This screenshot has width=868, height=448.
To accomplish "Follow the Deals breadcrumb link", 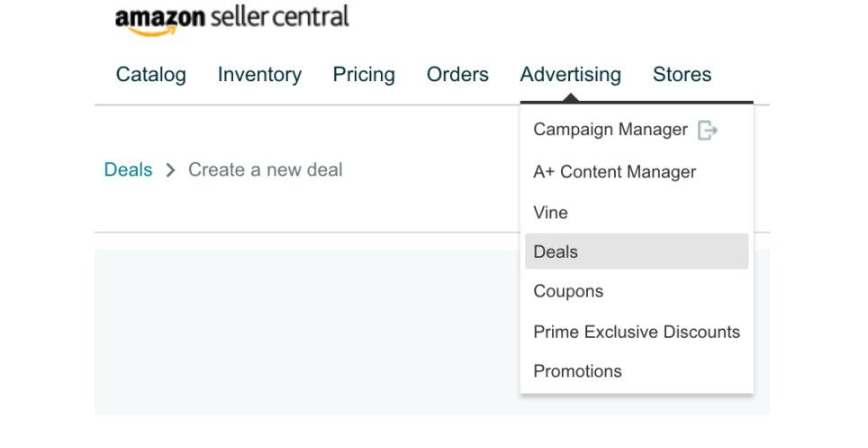I will tap(128, 169).
